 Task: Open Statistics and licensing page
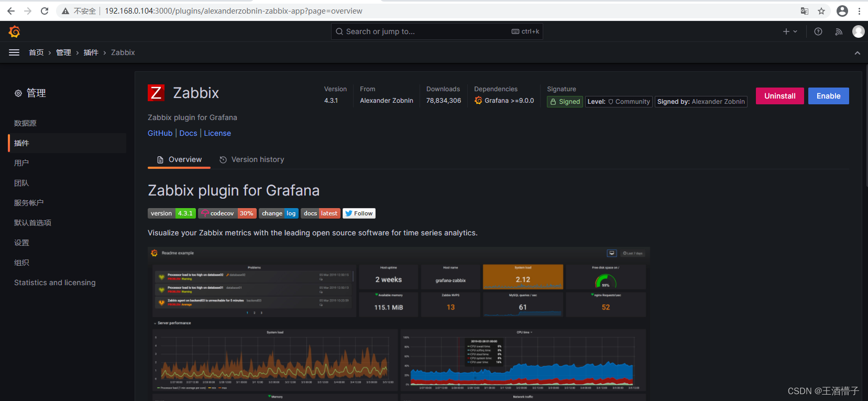[67, 283]
